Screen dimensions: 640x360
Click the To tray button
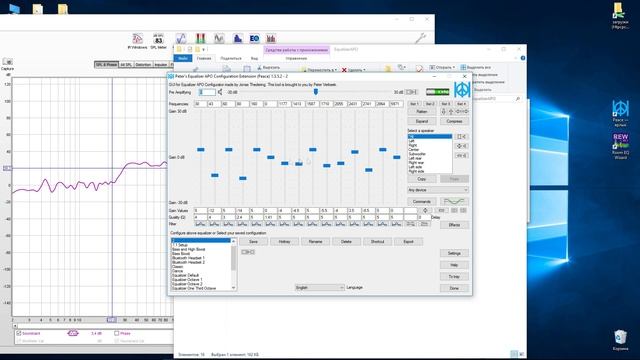point(454,277)
